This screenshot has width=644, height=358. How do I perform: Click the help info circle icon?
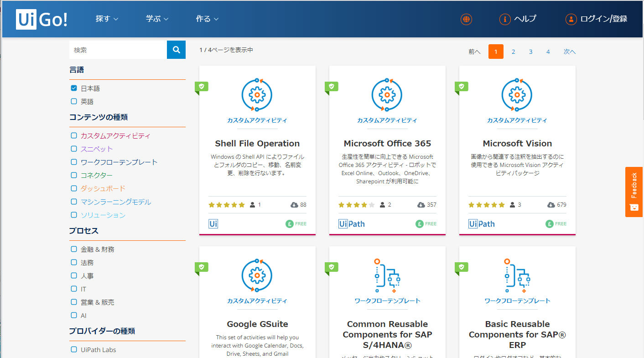click(x=505, y=19)
